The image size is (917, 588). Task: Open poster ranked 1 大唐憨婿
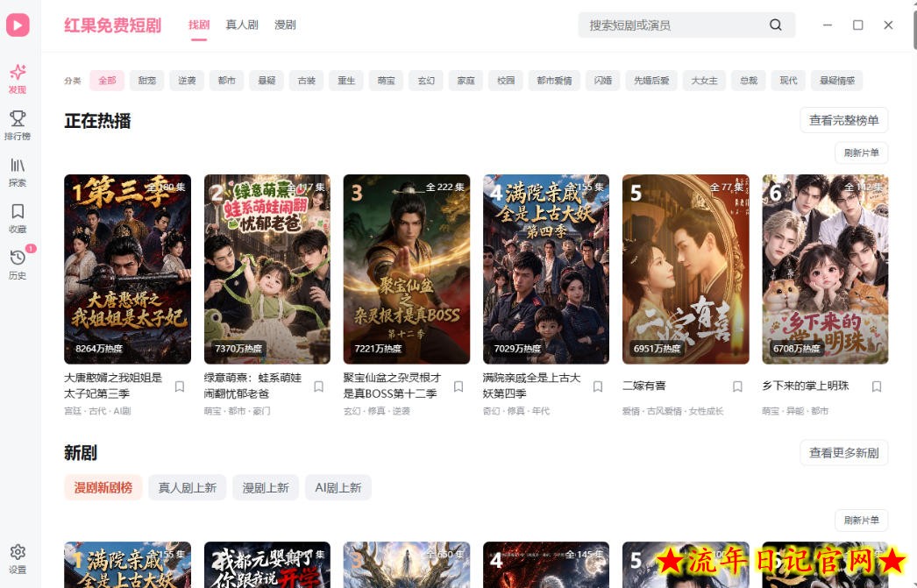coord(127,269)
